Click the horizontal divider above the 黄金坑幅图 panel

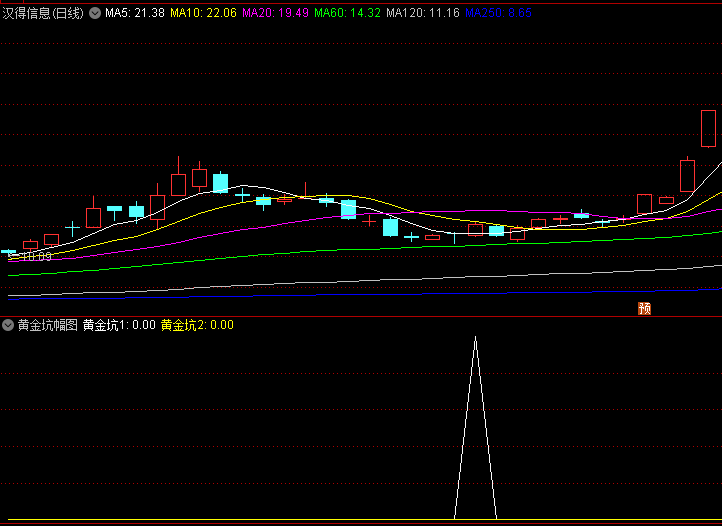pos(360,315)
